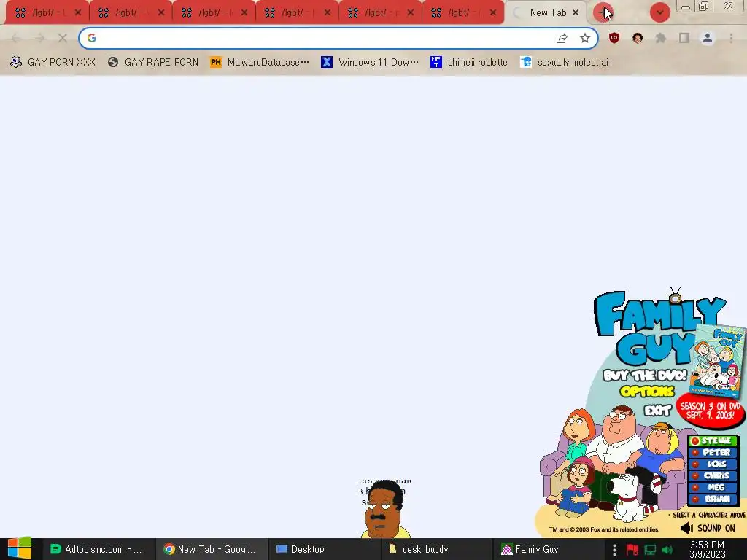
Task: Toggle SOUND ON speaker in Family Guy widget
Action: pyautogui.click(x=707, y=528)
